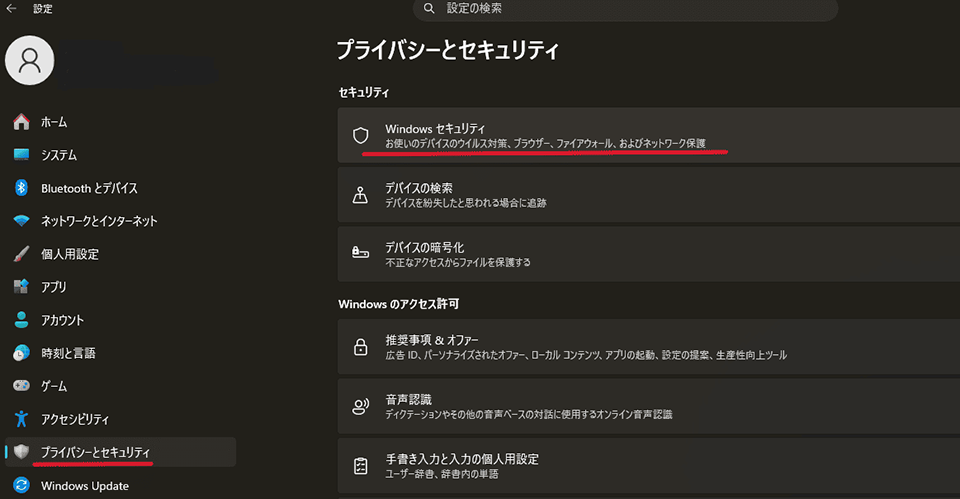Screen dimensions: 960x499
Task: Click the 推奨事項 & オファー padlock icon
Action: [361, 347]
